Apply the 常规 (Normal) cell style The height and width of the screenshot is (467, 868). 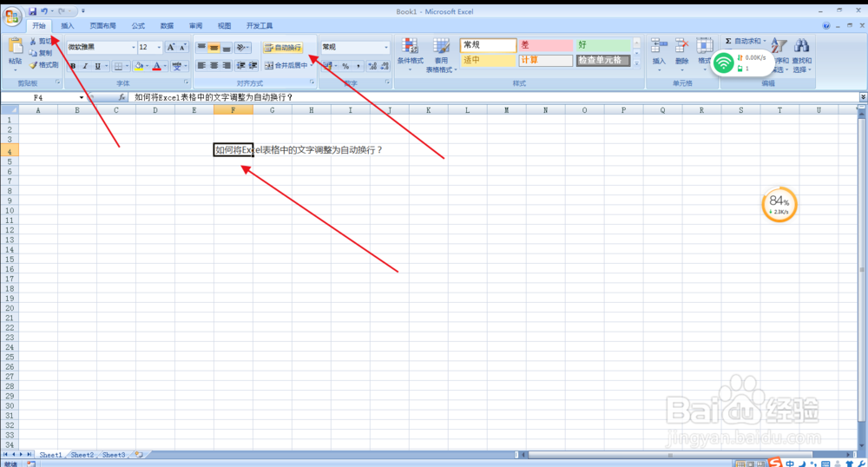[488, 45]
